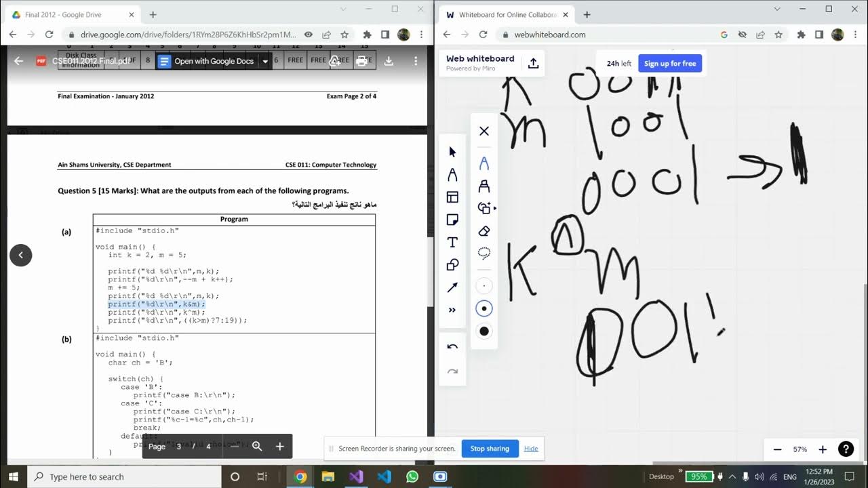868x488 pixels.
Task: Pick the thinnest pen size swatch
Action: click(484, 286)
